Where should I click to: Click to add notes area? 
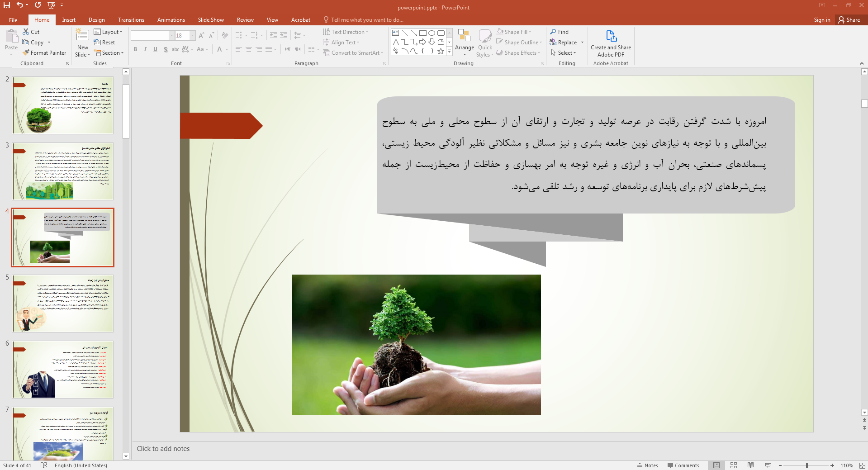pos(498,449)
